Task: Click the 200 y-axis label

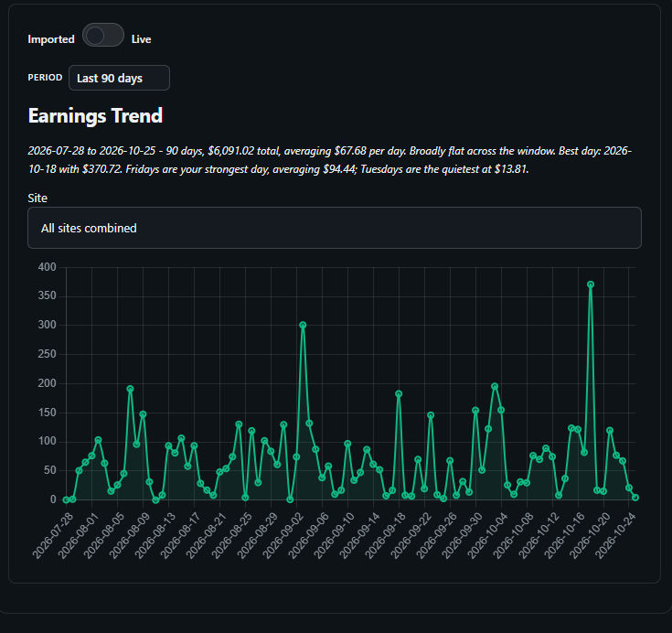Action: tap(48, 383)
